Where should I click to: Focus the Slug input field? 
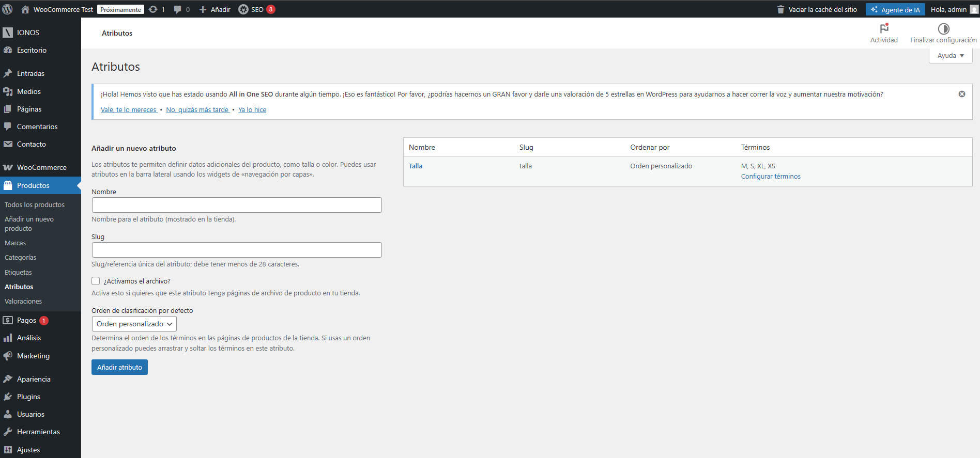click(x=237, y=250)
